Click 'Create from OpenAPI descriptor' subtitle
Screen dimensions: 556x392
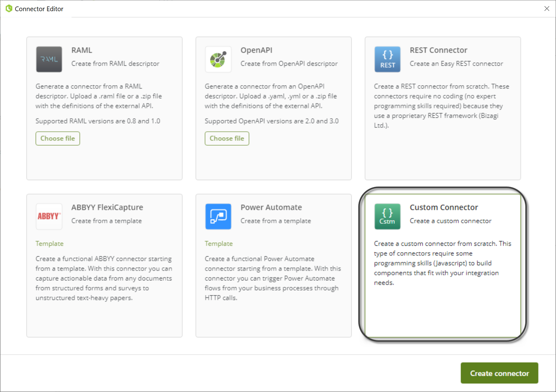tap(289, 64)
